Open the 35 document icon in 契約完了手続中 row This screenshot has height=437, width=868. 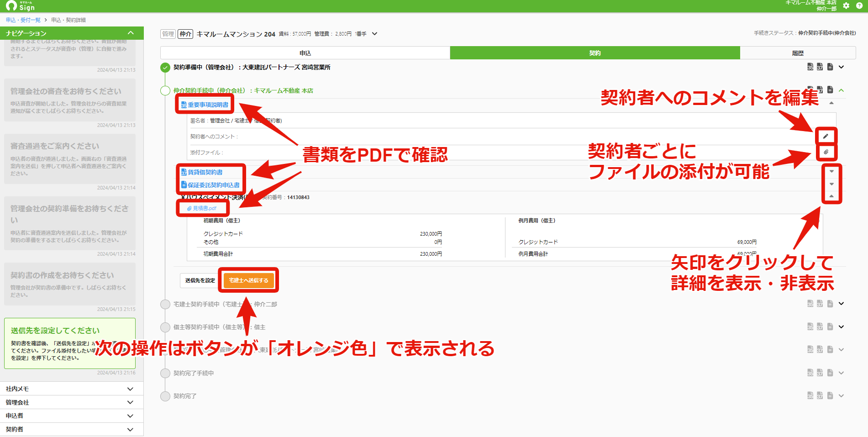click(810, 373)
